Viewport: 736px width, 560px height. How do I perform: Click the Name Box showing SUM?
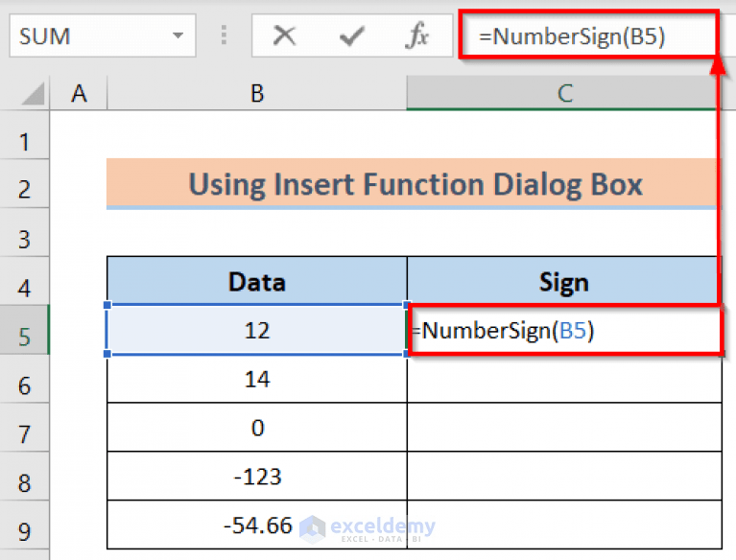click(103, 35)
